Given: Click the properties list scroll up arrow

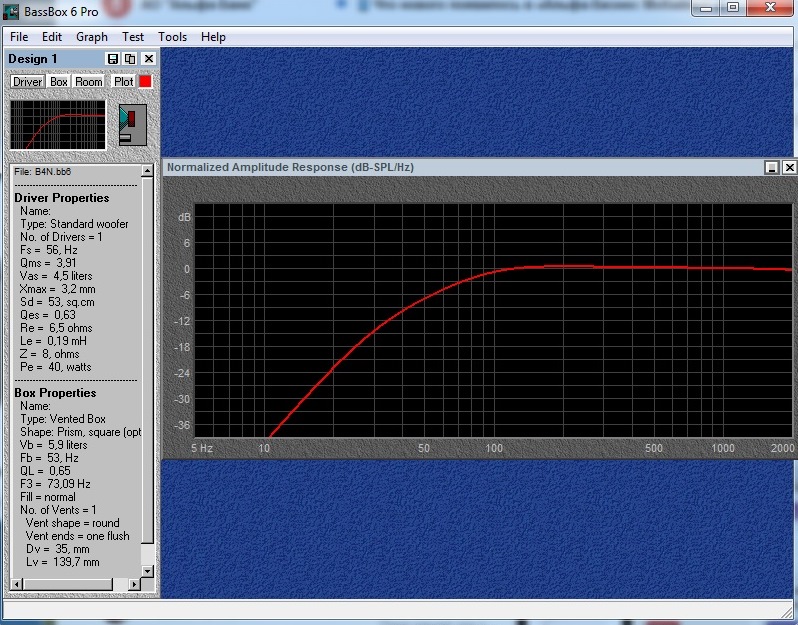Looking at the screenshot, I should tap(147, 171).
